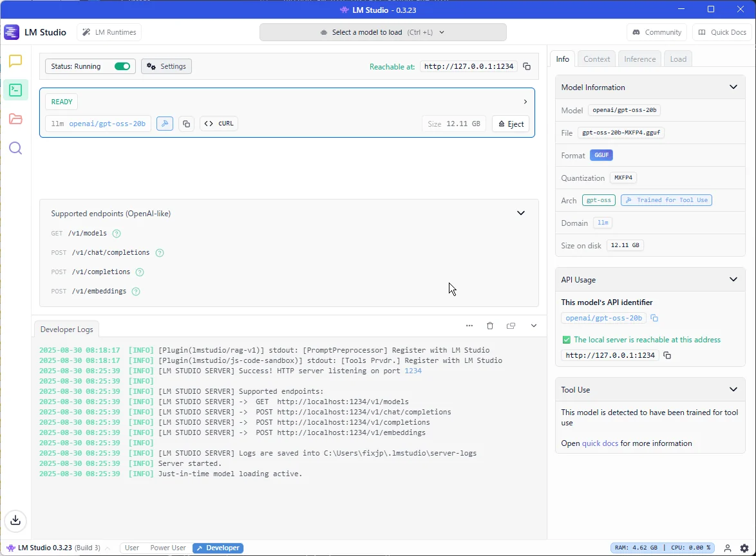This screenshot has width=756, height=556.
Task: Open the Discover search icon in sidebar
Action: 15,149
